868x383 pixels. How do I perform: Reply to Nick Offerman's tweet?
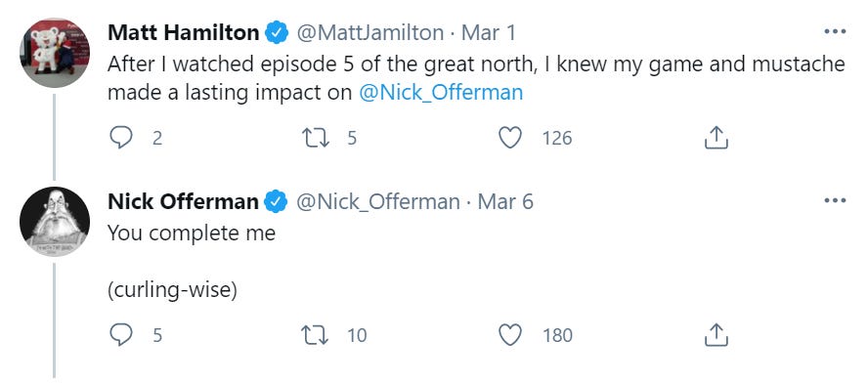tap(120, 335)
